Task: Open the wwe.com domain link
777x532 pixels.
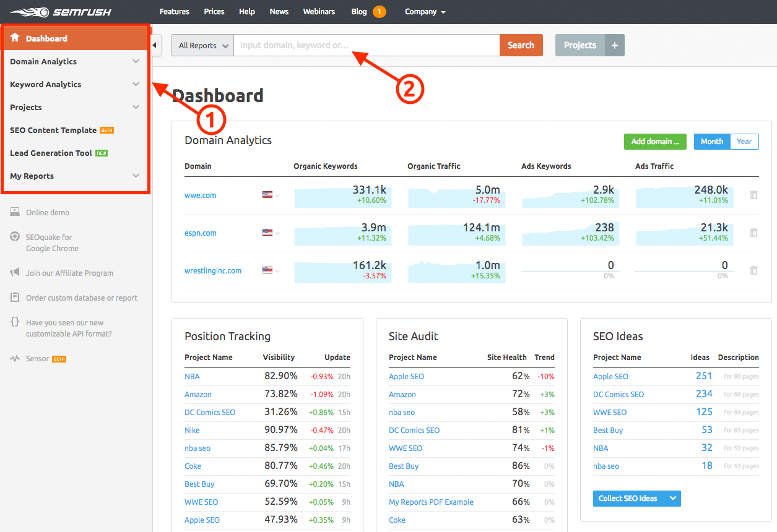Action: (201, 195)
